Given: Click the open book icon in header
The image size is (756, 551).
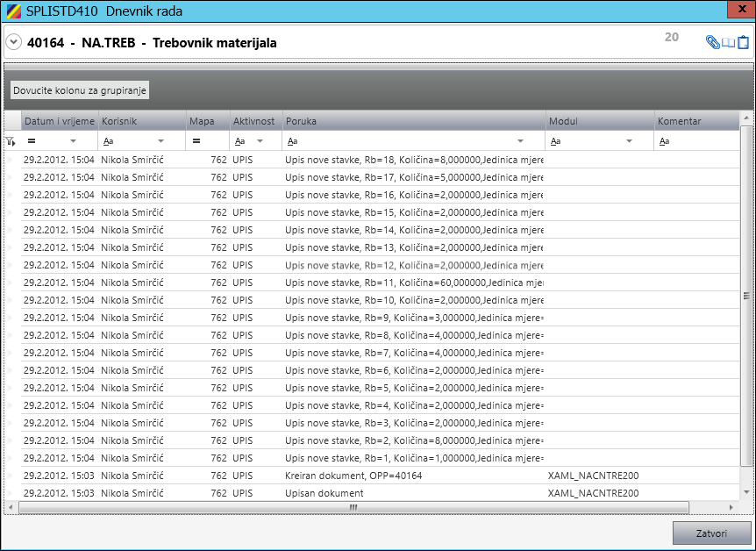Looking at the screenshot, I should tap(728, 43).
